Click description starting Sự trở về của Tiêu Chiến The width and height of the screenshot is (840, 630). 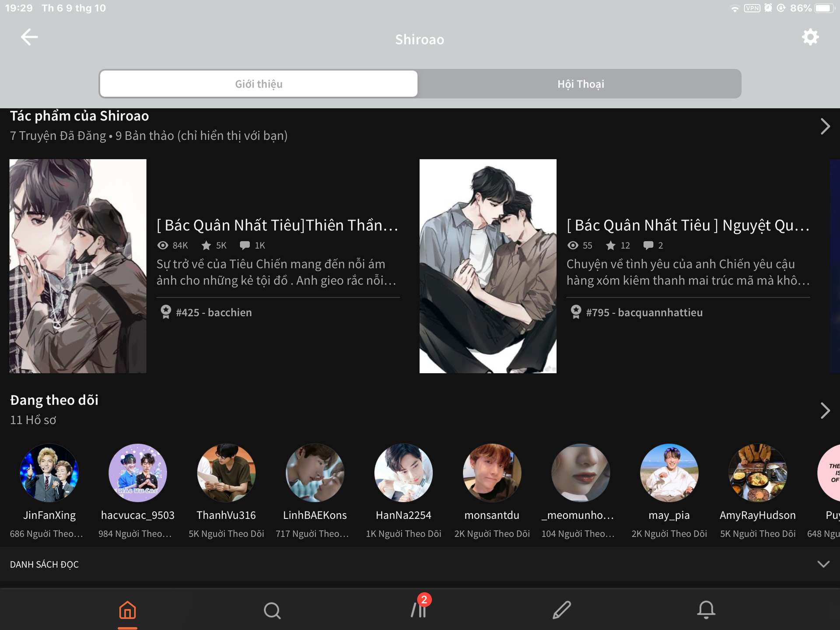pyautogui.click(x=277, y=272)
